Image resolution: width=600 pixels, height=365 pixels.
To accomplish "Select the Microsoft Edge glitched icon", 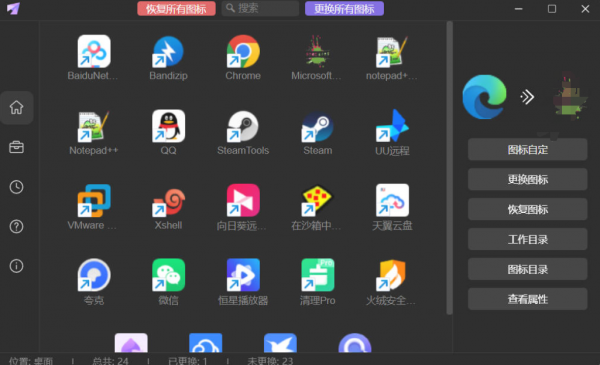I will 317,51.
